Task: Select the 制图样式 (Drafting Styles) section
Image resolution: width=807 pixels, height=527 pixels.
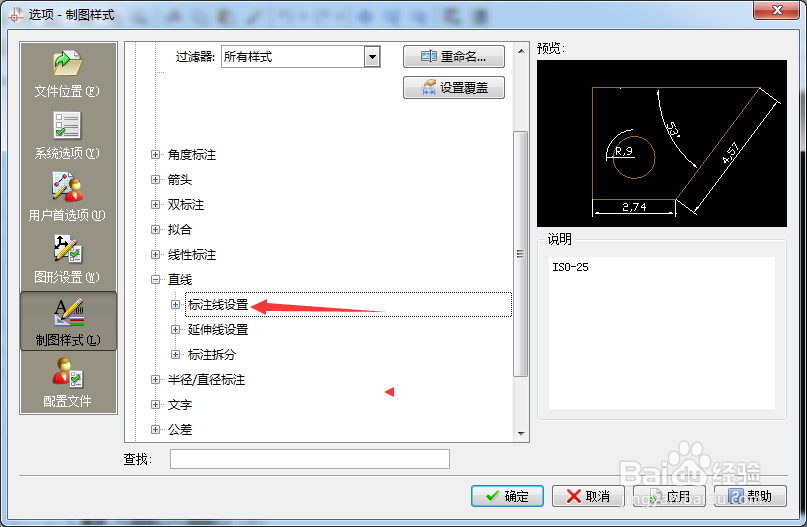Action: click(68, 321)
